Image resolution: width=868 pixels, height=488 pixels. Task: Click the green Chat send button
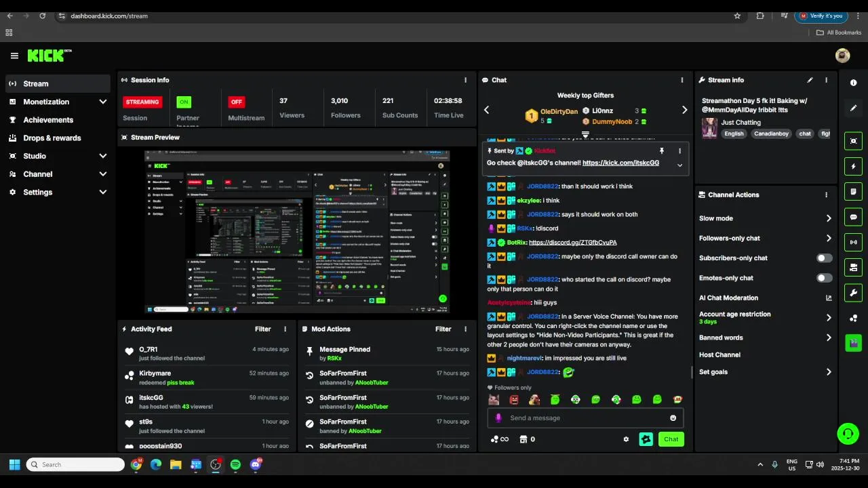click(x=671, y=439)
